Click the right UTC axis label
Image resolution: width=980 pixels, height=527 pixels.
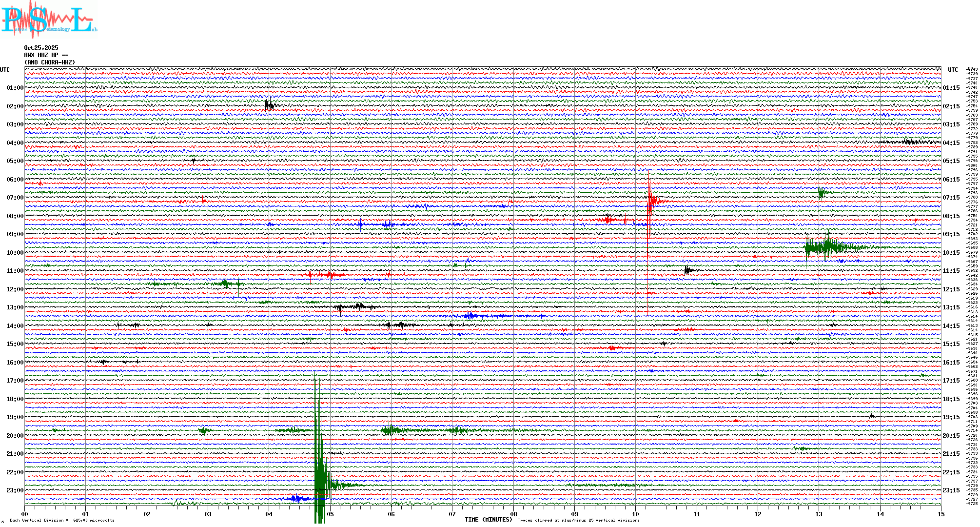point(953,70)
